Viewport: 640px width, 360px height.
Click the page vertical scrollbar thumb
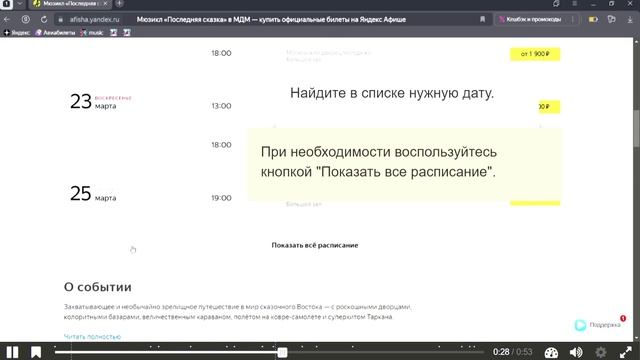coord(636,128)
